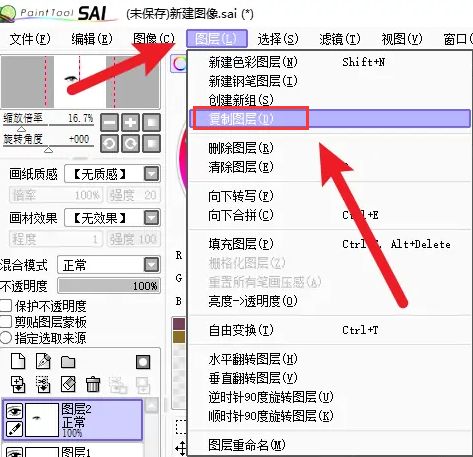Click the trash can delete layer icon
This screenshot has width=473, height=457.
(93, 384)
